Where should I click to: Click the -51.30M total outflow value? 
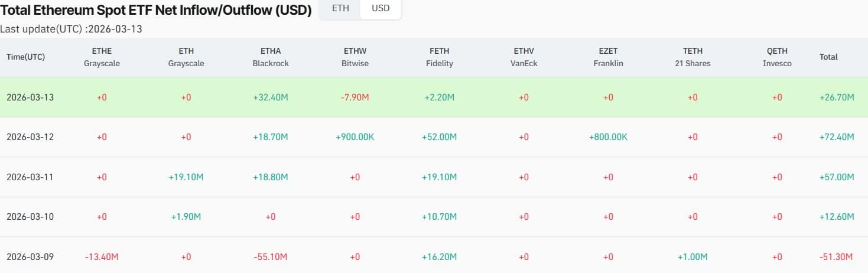(836, 256)
